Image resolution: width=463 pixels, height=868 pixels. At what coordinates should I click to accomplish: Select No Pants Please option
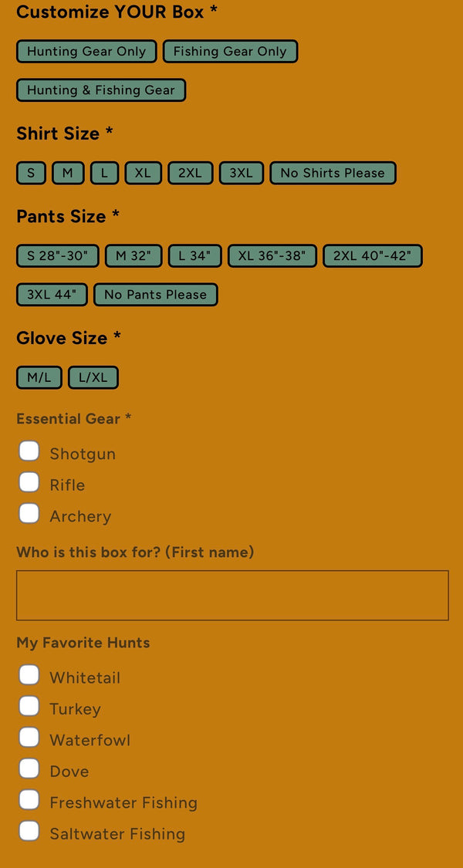[x=155, y=295]
